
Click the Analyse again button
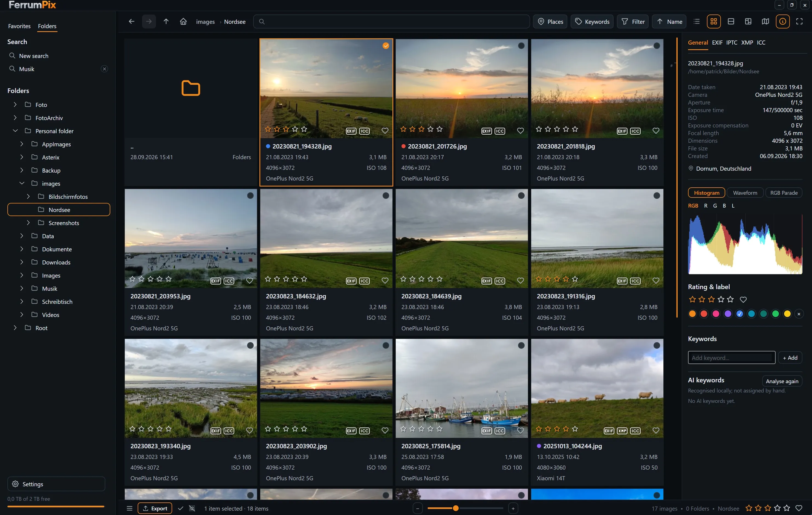pyautogui.click(x=782, y=381)
